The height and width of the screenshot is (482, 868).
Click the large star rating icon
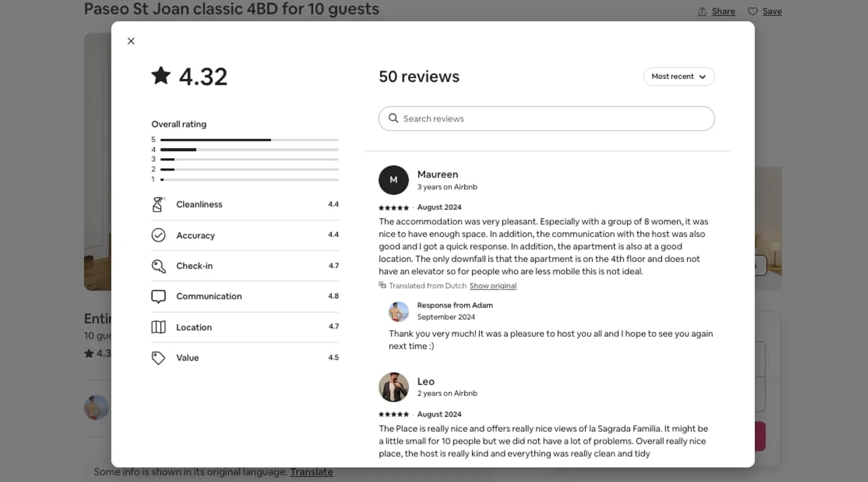pos(161,76)
